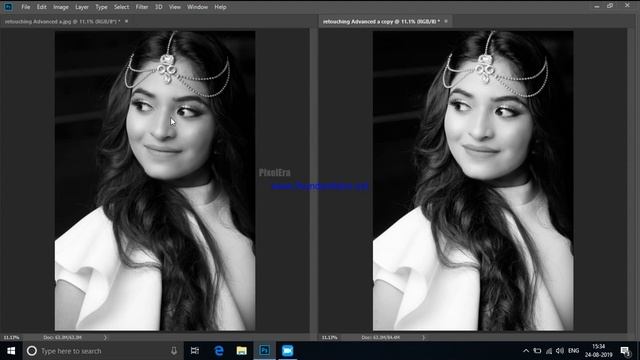Close the 'retouching Advanced a copy' tab
The image size is (640, 360).
[x=446, y=21]
